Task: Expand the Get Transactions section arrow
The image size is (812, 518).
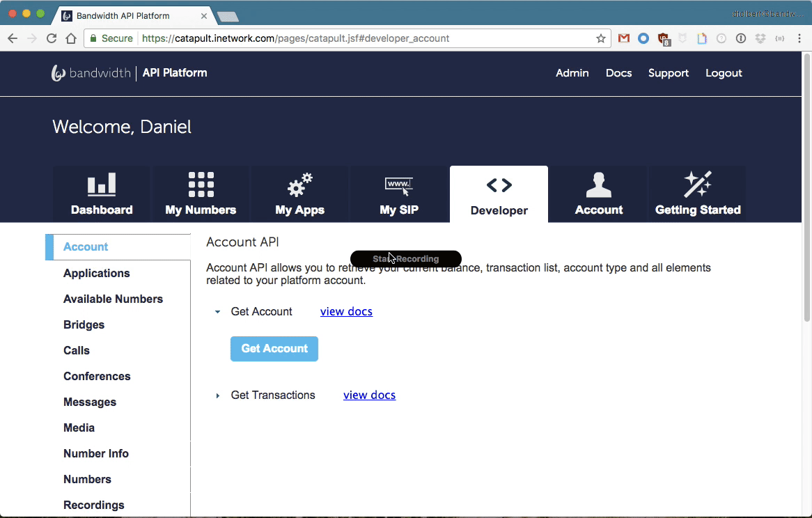Action: tap(217, 395)
